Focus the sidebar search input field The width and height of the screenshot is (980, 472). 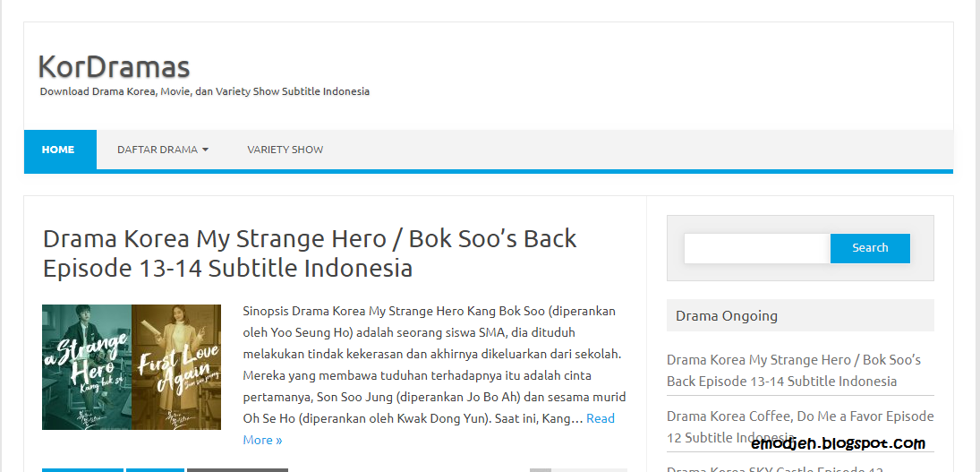[757, 248]
